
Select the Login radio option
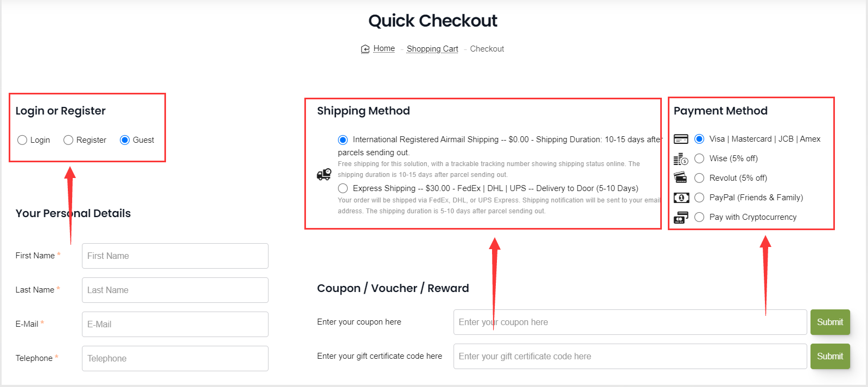tap(22, 140)
